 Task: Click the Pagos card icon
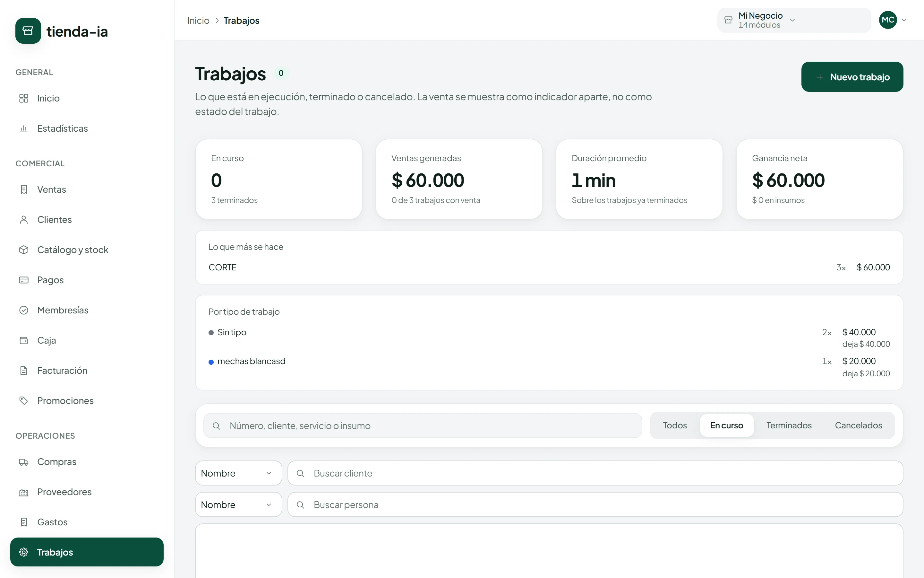pos(24,280)
